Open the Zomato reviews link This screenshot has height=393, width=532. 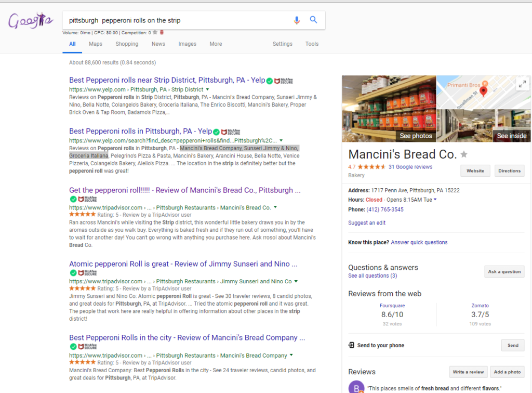(x=480, y=306)
